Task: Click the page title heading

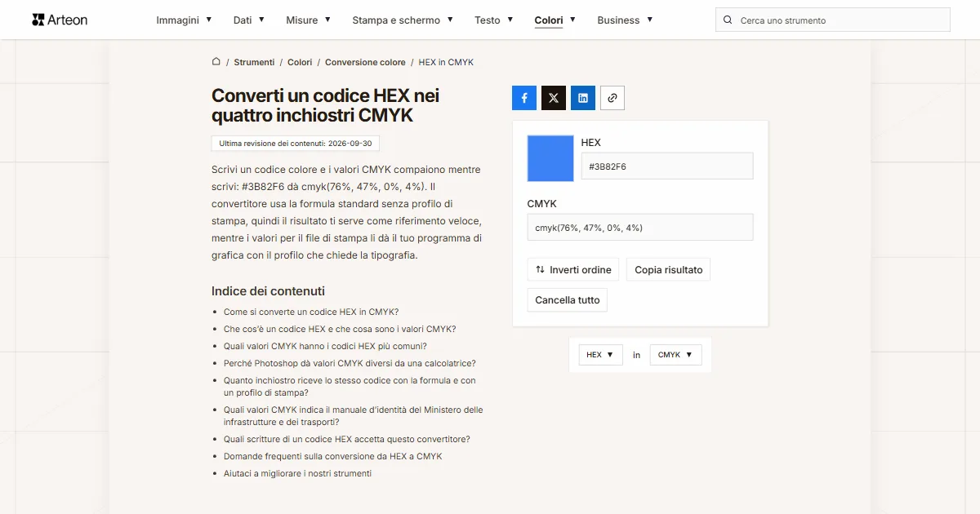Action: tap(325, 106)
